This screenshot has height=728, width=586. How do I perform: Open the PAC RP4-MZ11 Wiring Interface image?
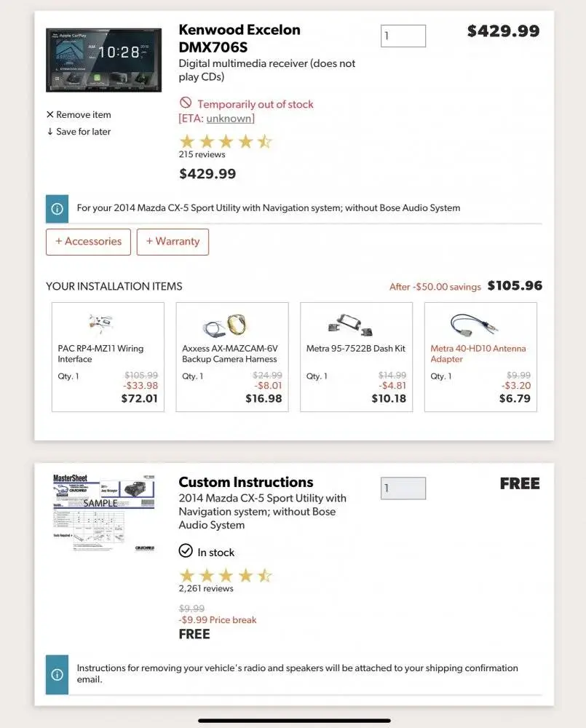tap(101, 324)
